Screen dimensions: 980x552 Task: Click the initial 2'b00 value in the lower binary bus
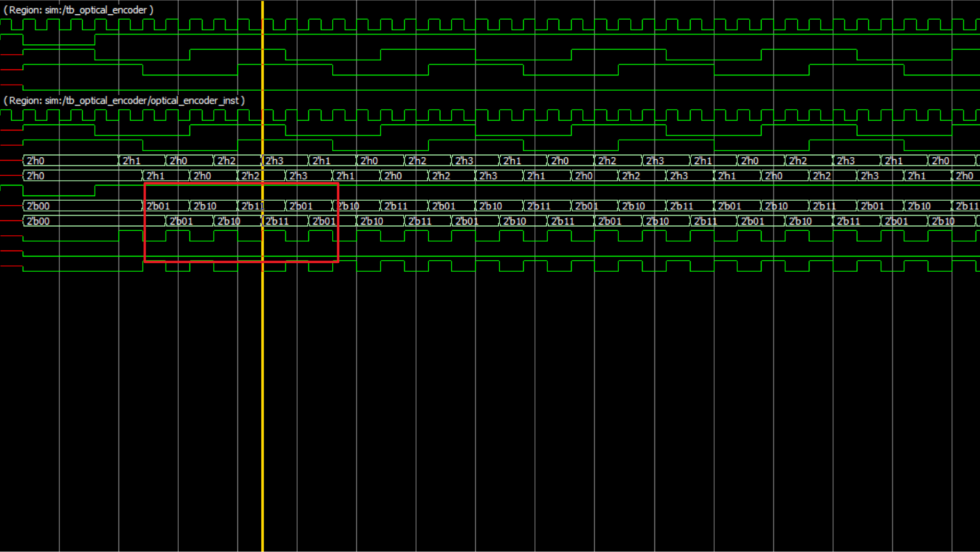[x=95, y=221]
